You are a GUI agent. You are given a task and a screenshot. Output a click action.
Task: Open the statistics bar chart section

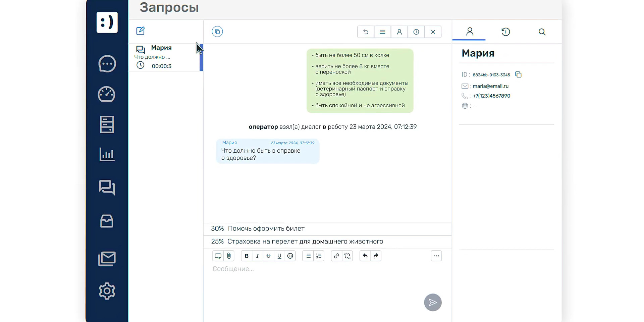107,155
